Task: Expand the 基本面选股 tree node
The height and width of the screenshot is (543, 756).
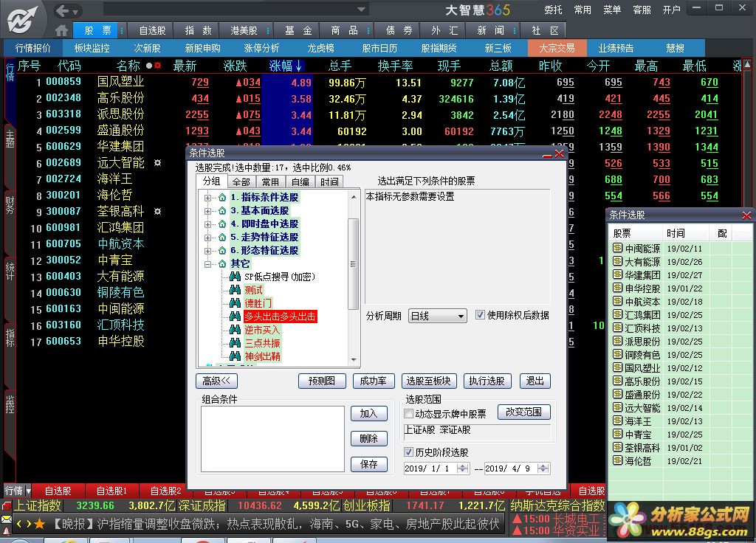Action: click(x=207, y=211)
